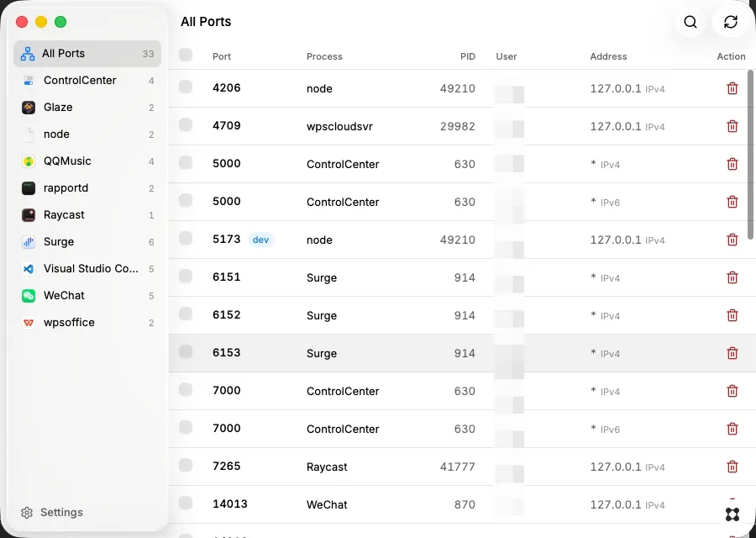756x538 pixels.
Task: Kill process on port 4206
Action: 732,88
